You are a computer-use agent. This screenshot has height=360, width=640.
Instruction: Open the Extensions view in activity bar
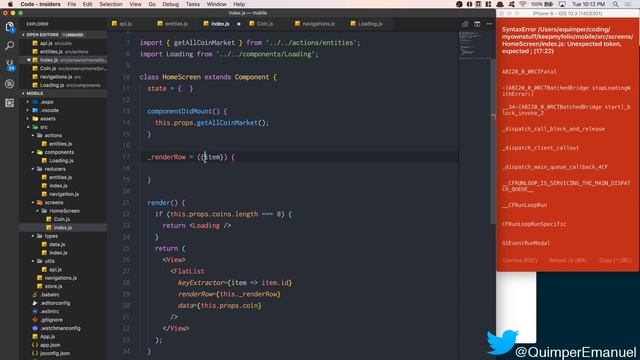coord(9,102)
